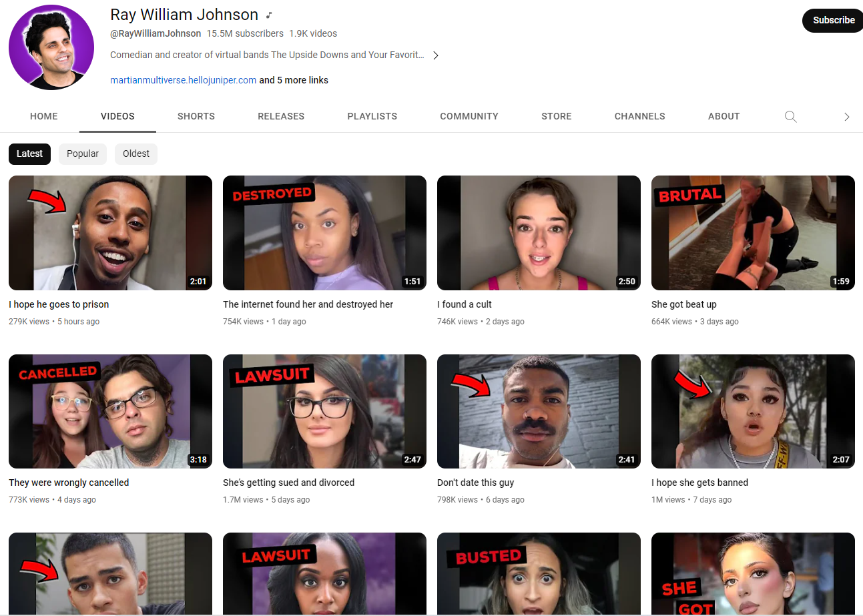Screen dimensions: 863x616
Task: Go to the Releases tab
Action: coord(281,116)
